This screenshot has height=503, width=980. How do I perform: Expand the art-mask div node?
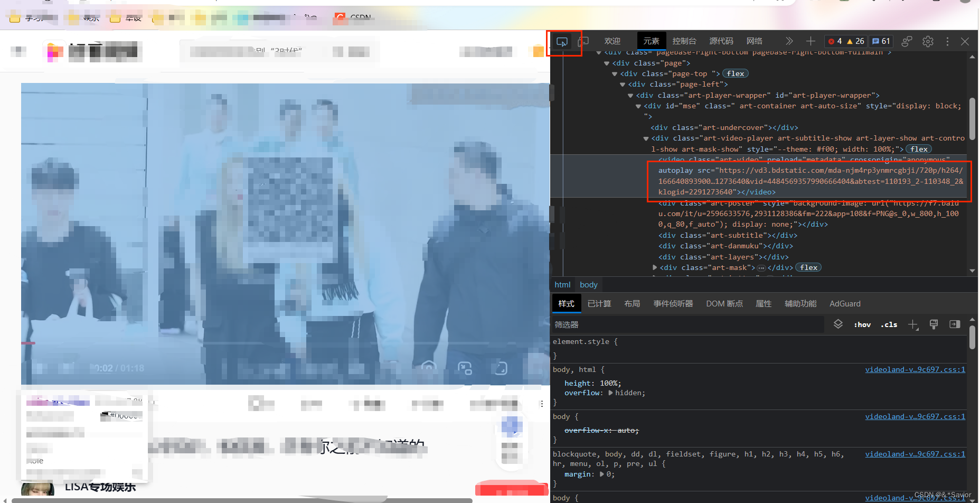pos(655,268)
